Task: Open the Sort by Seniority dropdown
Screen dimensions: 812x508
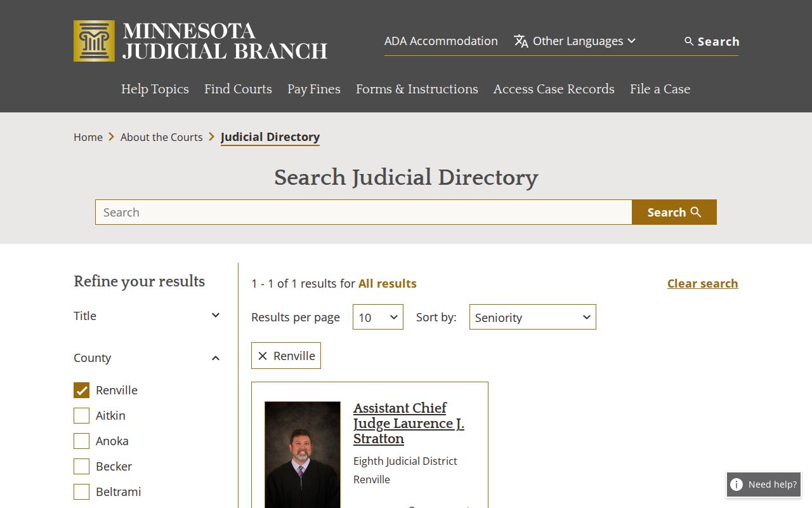Action: pos(533,317)
